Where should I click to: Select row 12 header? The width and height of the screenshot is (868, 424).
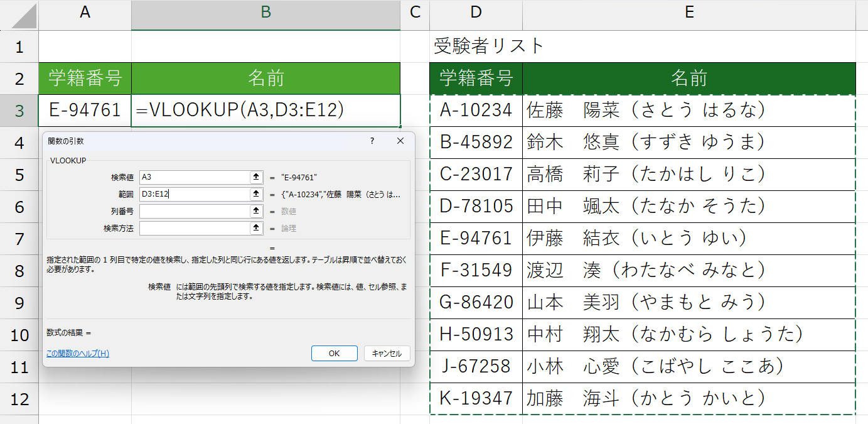click(19, 398)
